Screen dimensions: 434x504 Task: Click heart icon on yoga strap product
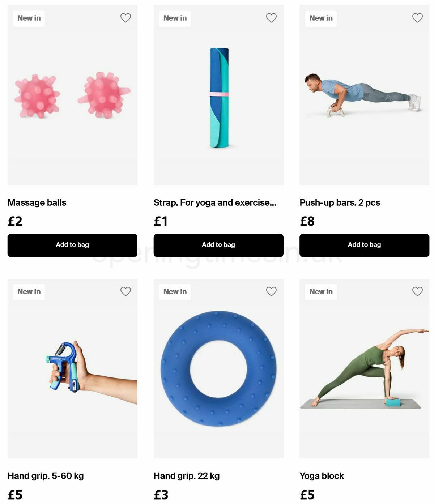(x=271, y=18)
